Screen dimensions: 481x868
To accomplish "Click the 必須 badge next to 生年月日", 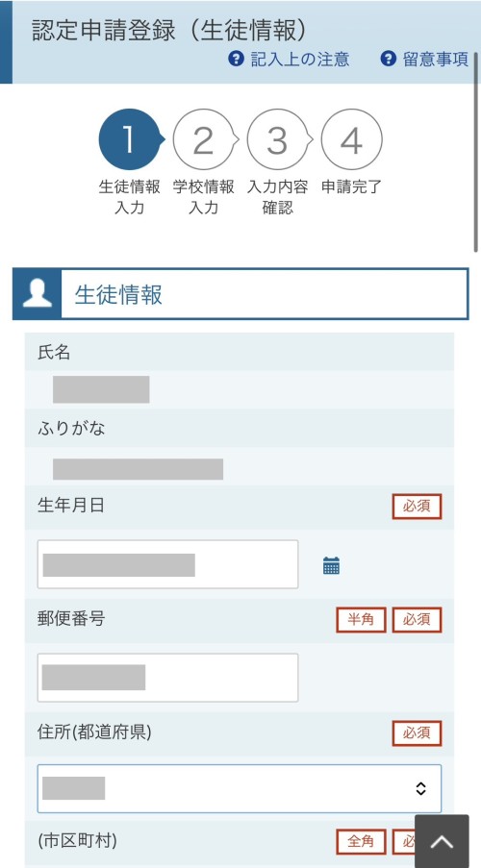I will [x=417, y=507].
